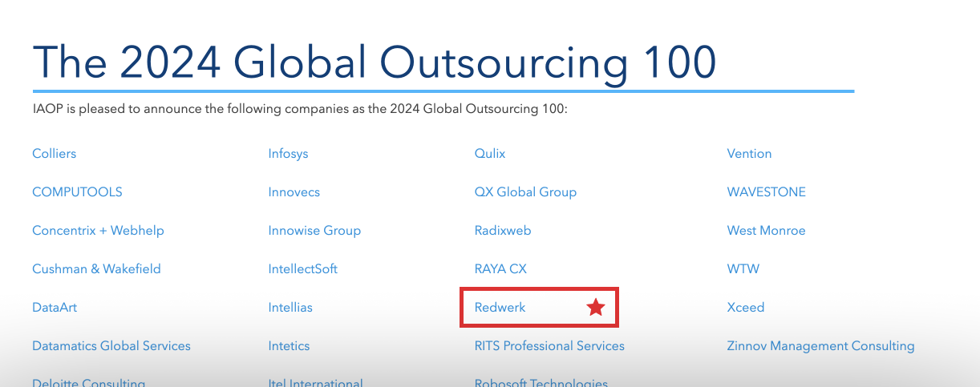Open Concentrix + Webhelp link
Image resolution: width=980 pixels, height=387 pixels.
tap(98, 230)
